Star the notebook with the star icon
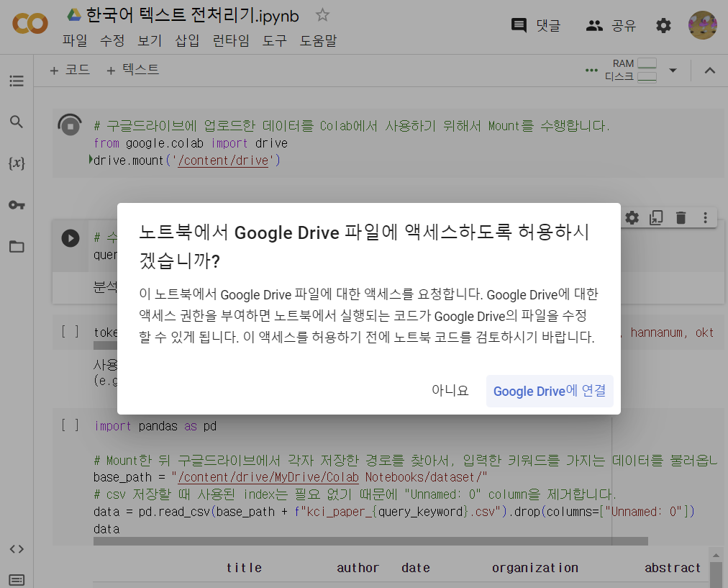Image resolution: width=728 pixels, height=588 pixels. (x=322, y=15)
